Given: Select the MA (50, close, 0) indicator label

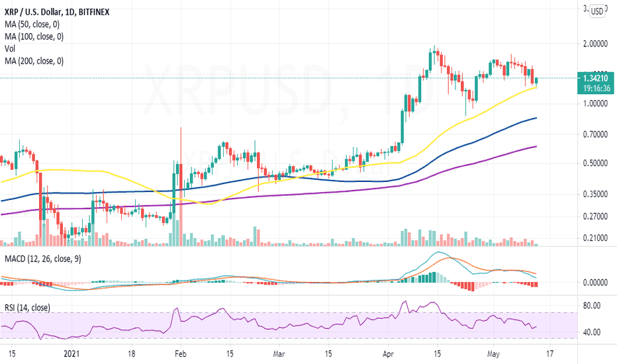Looking at the screenshot, I should pos(32,24).
